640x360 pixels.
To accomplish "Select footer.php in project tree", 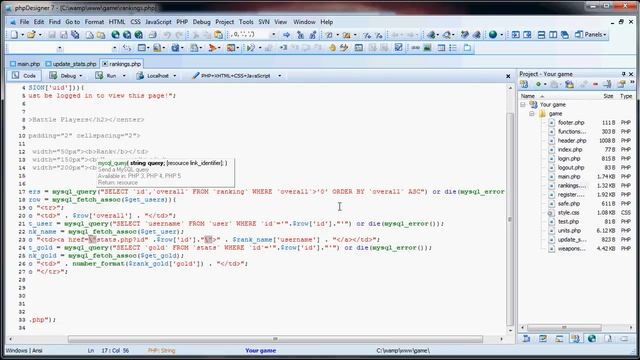I will [571, 122].
